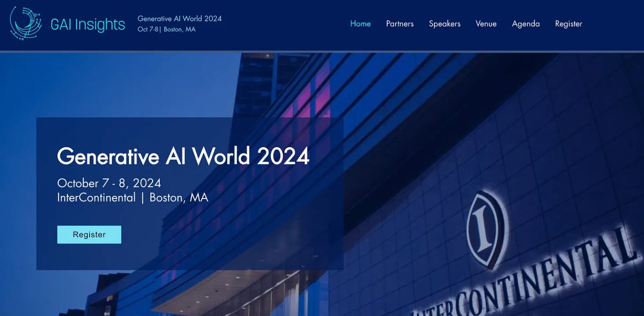
Task: Click the date text 'October 7 - 8, 2024'
Action: [x=109, y=183]
